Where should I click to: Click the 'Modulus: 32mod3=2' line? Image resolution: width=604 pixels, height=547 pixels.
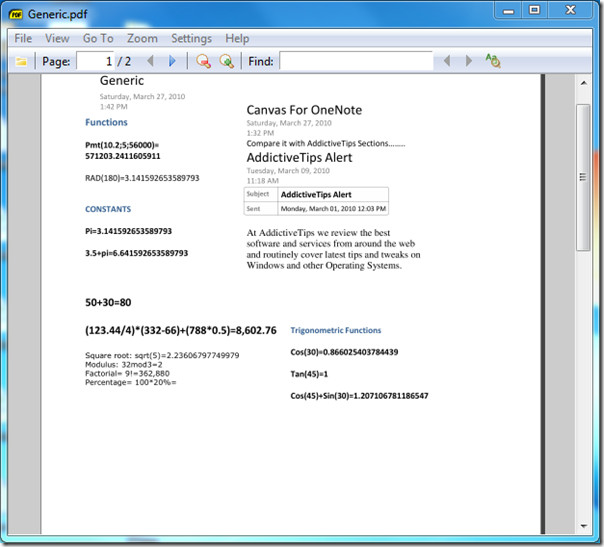(124, 364)
